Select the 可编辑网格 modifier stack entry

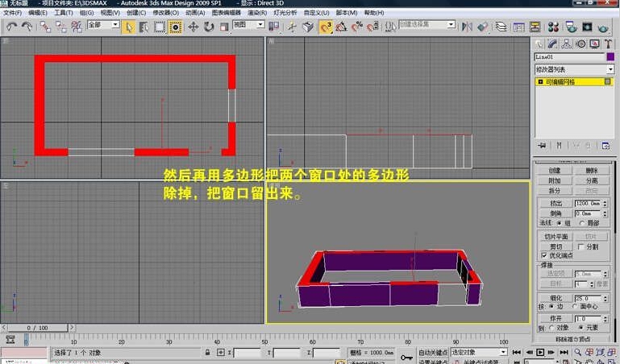pos(574,81)
